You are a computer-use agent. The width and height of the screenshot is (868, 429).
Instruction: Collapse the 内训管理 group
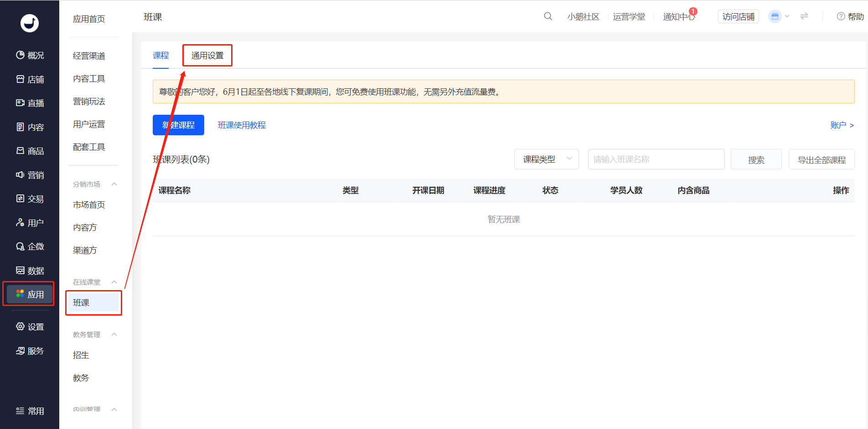point(114,409)
